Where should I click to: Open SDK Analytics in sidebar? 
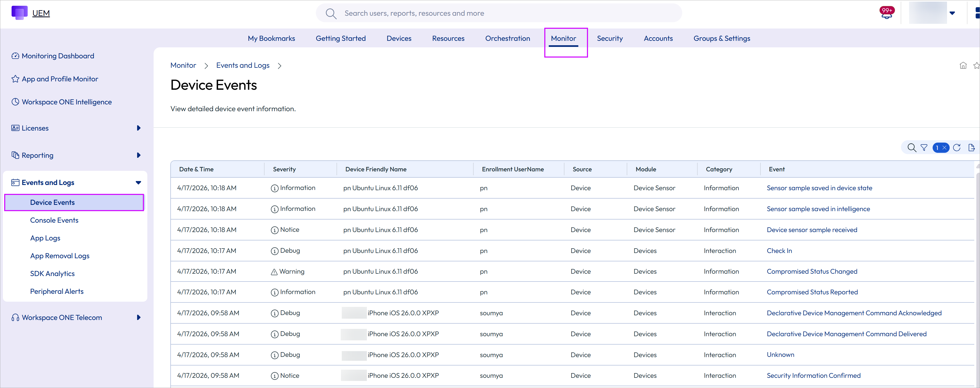point(52,273)
